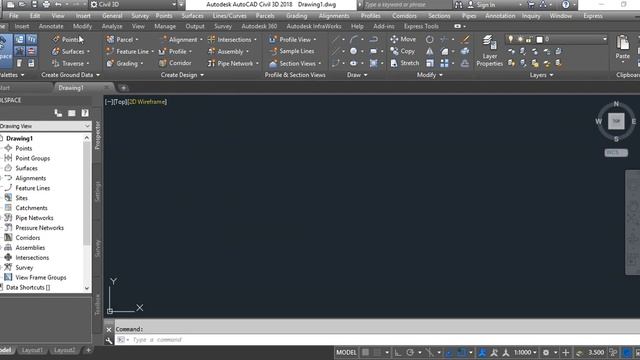Click the Surfaces tool in the ribbon
This screenshot has width=640, height=360.
coord(70,51)
